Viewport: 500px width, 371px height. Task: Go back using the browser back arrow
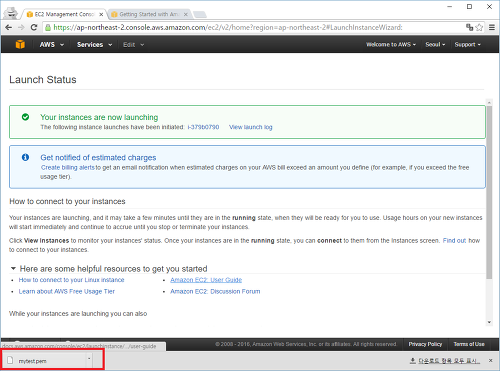[9, 27]
